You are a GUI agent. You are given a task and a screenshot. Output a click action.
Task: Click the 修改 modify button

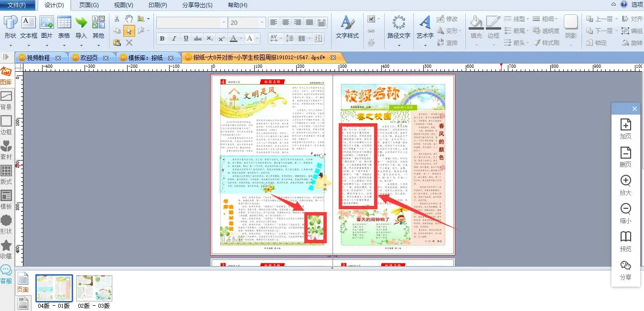[x=447, y=19]
